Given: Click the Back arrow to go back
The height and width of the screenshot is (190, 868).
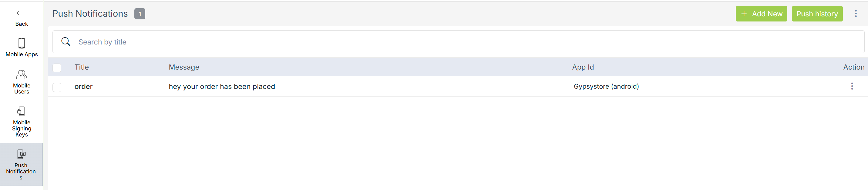Looking at the screenshot, I should coord(21,13).
